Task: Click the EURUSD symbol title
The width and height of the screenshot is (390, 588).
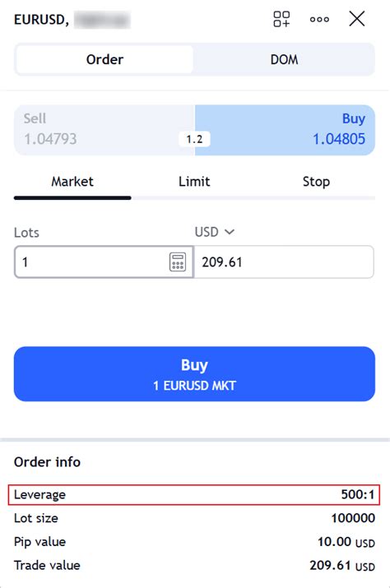Action: (42, 20)
